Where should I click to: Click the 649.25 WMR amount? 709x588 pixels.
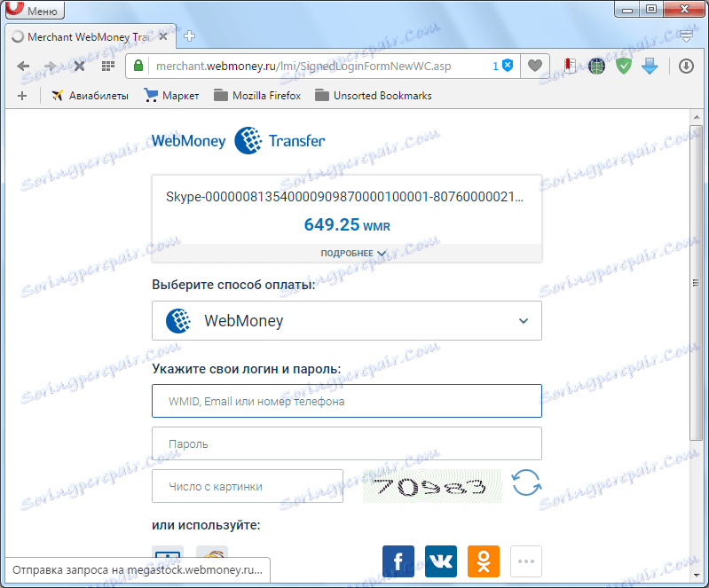347,224
